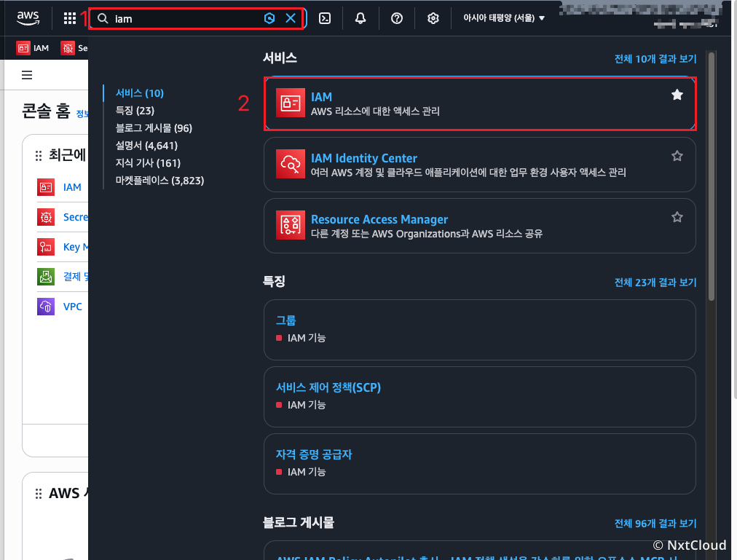Unfavorite IAM with filled star
This screenshot has width=737, height=560.
[x=677, y=95]
